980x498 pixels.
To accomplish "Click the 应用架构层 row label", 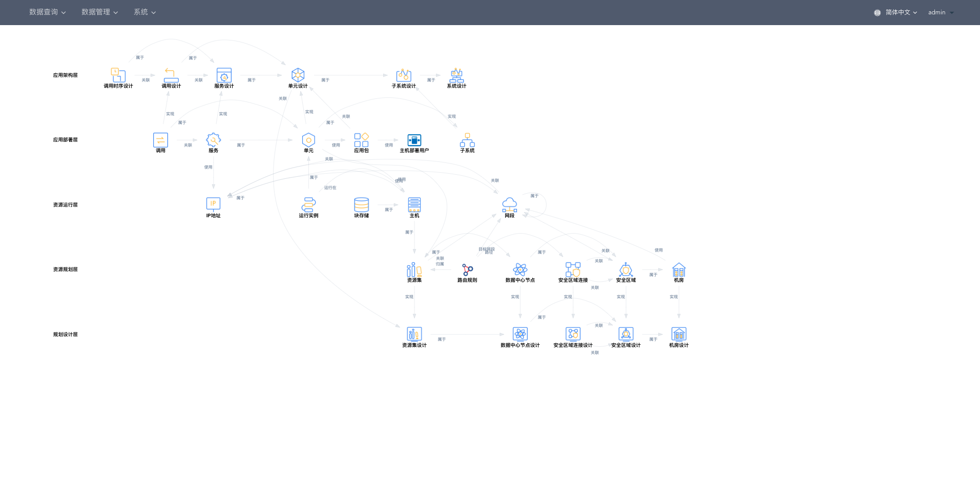I will [66, 75].
